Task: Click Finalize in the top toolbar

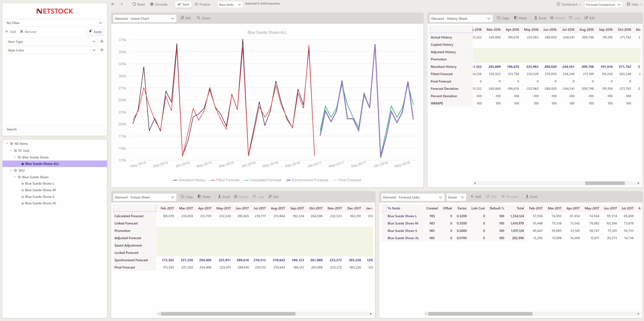Action: coord(203,4)
